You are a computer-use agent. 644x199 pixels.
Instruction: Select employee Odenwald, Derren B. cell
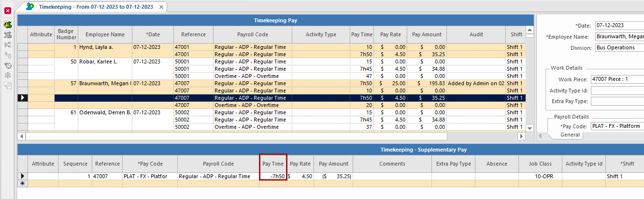105,112
